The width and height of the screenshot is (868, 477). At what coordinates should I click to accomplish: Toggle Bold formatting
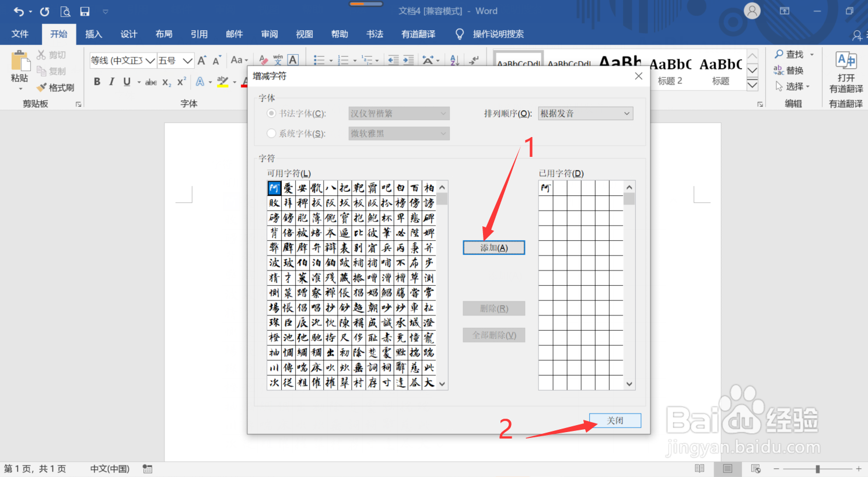[97, 82]
